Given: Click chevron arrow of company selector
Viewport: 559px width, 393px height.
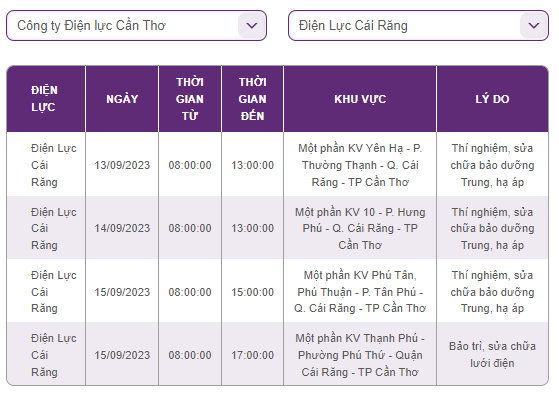Looking at the screenshot, I should pos(252,25).
